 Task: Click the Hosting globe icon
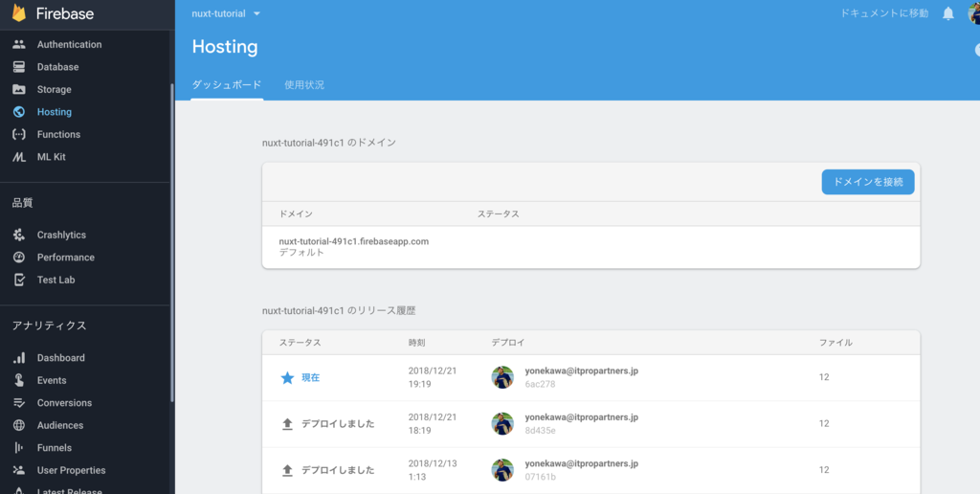[19, 112]
